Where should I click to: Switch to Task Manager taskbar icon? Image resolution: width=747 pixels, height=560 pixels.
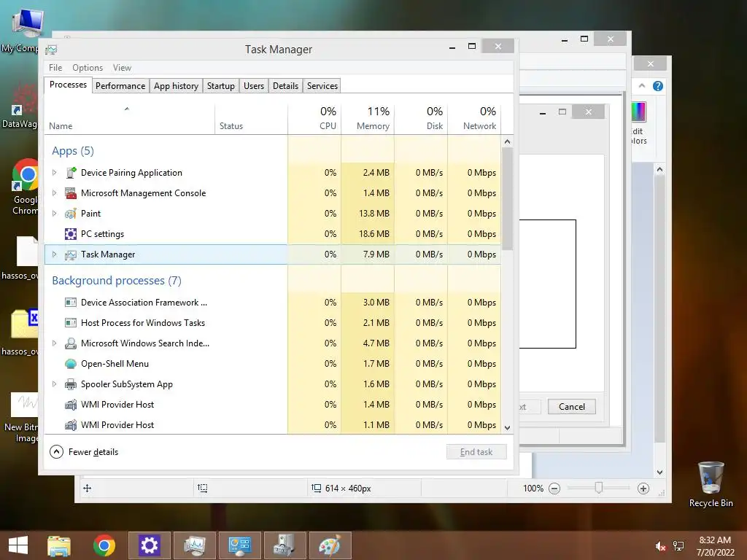tap(194, 545)
